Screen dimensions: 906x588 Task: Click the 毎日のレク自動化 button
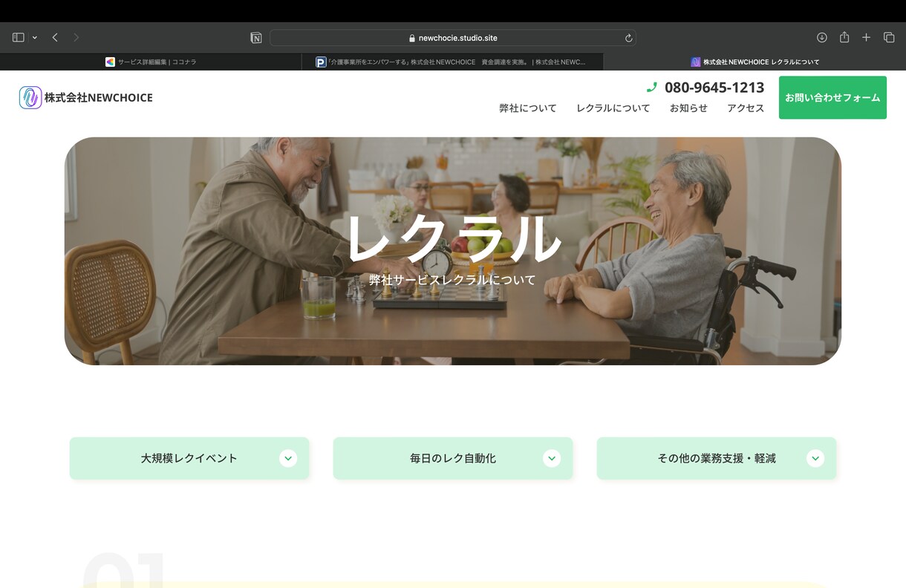pos(453,458)
